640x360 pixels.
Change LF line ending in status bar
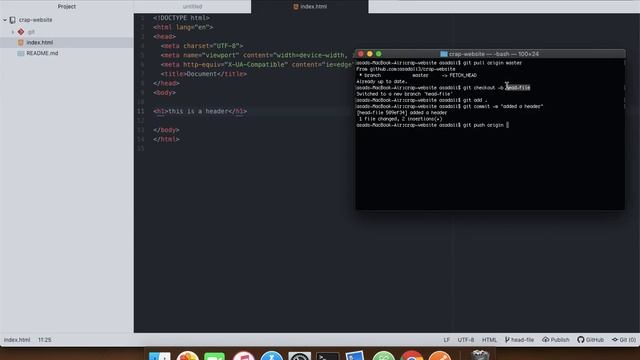click(447, 340)
